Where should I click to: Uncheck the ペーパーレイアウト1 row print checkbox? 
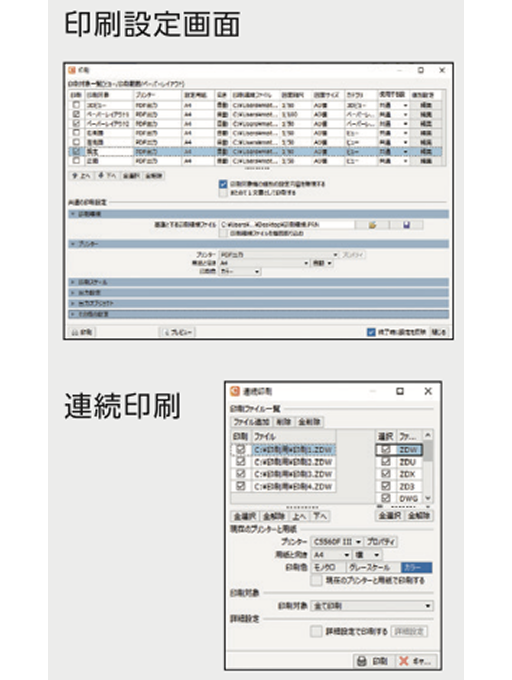coord(77,114)
